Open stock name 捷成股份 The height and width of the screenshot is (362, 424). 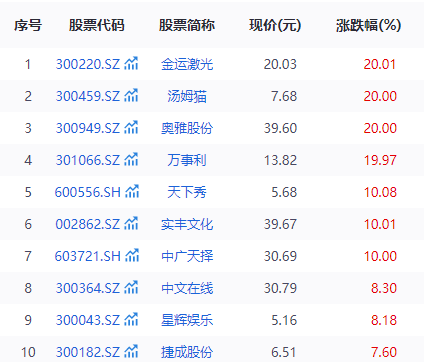[187, 352]
